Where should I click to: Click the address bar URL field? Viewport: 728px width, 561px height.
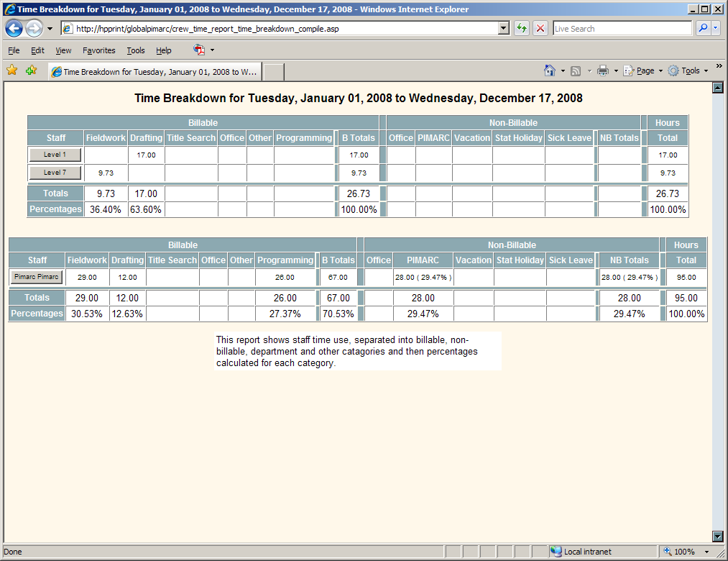(279, 28)
